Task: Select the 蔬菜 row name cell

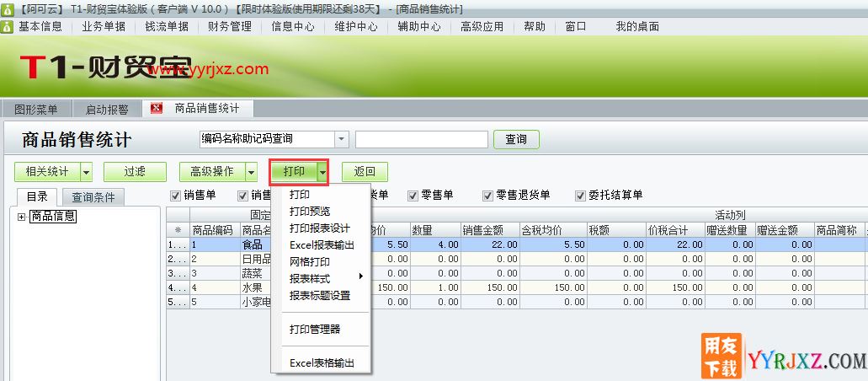Action: (256, 273)
